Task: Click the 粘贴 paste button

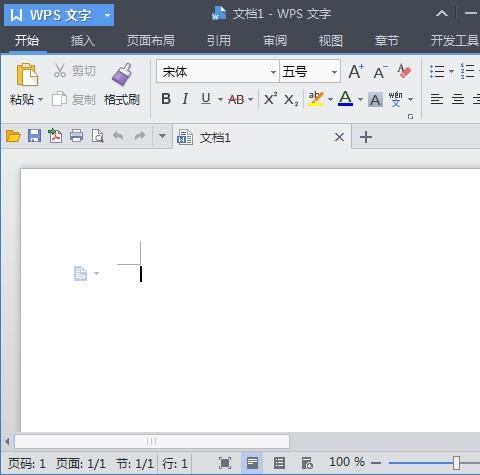Action: pos(27,84)
